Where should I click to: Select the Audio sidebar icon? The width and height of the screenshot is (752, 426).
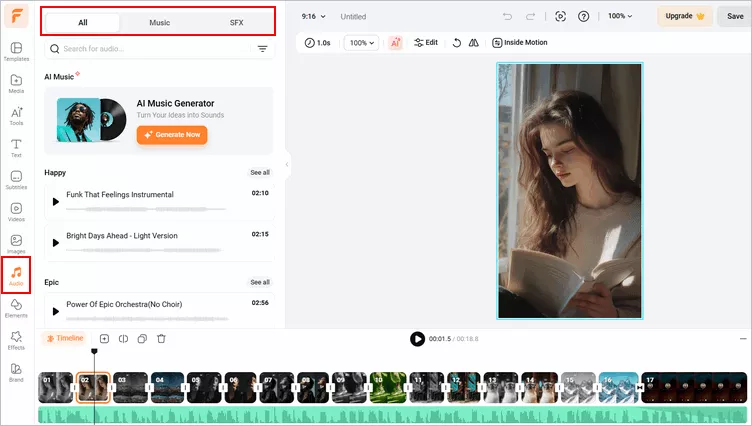coord(16,276)
